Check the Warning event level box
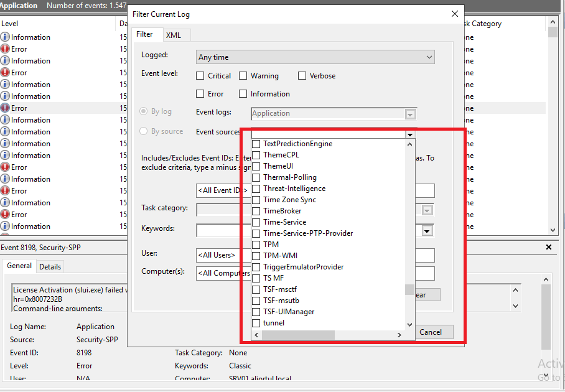The width and height of the screenshot is (565, 392). [243, 76]
